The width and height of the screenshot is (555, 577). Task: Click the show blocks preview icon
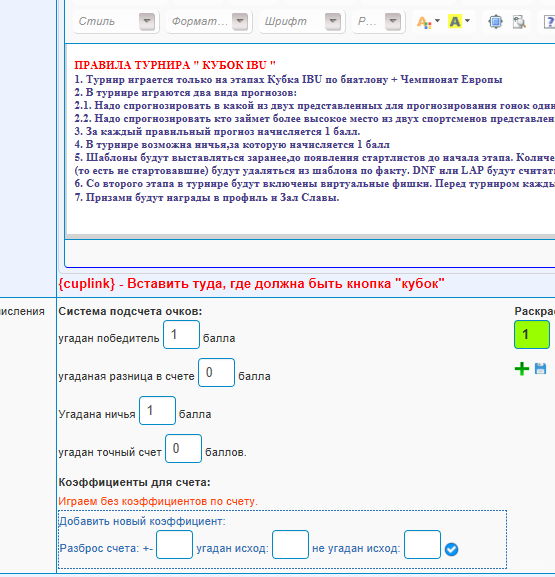tap(519, 22)
